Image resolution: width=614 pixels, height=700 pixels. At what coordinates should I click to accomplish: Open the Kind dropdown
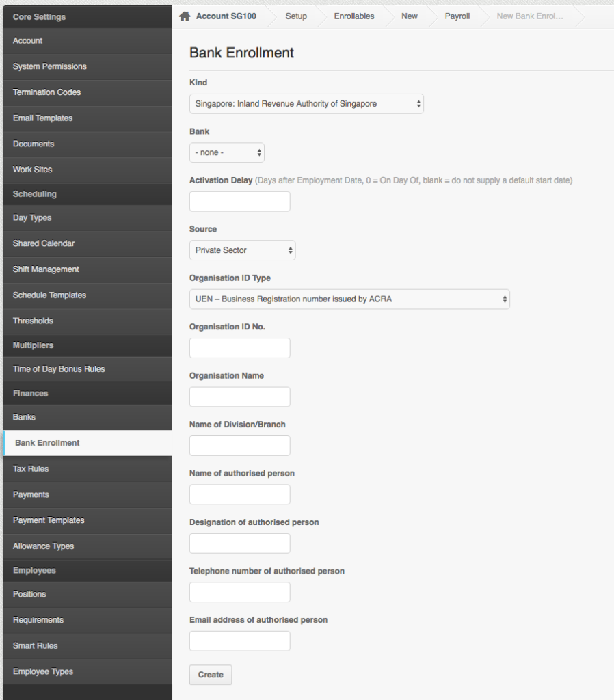(x=306, y=103)
